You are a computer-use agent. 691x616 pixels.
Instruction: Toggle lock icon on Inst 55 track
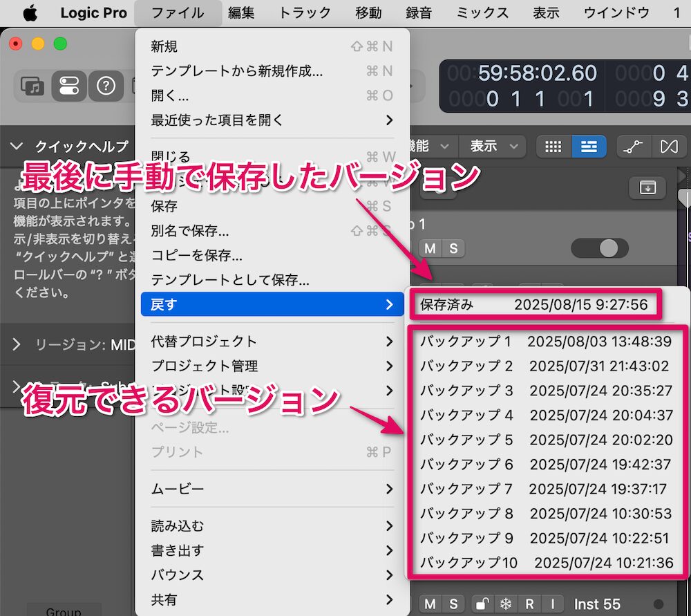[x=482, y=604]
